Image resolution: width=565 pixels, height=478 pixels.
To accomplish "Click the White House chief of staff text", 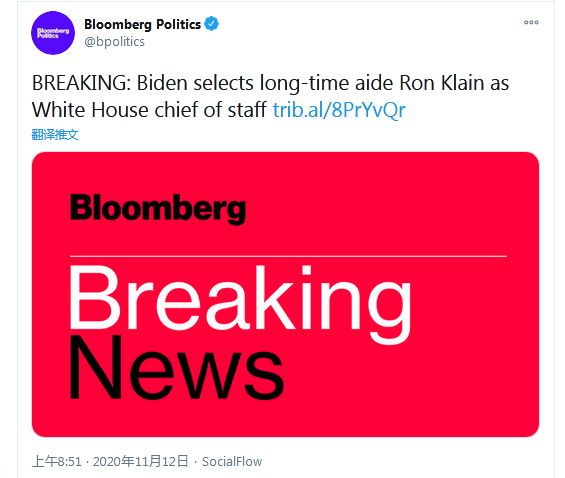I will (149, 110).
